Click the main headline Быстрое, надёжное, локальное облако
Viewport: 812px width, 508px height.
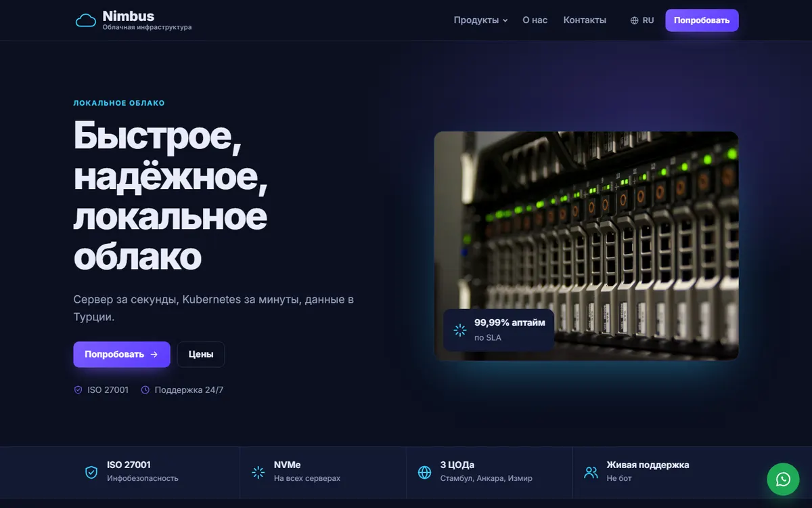(x=171, y=196)
